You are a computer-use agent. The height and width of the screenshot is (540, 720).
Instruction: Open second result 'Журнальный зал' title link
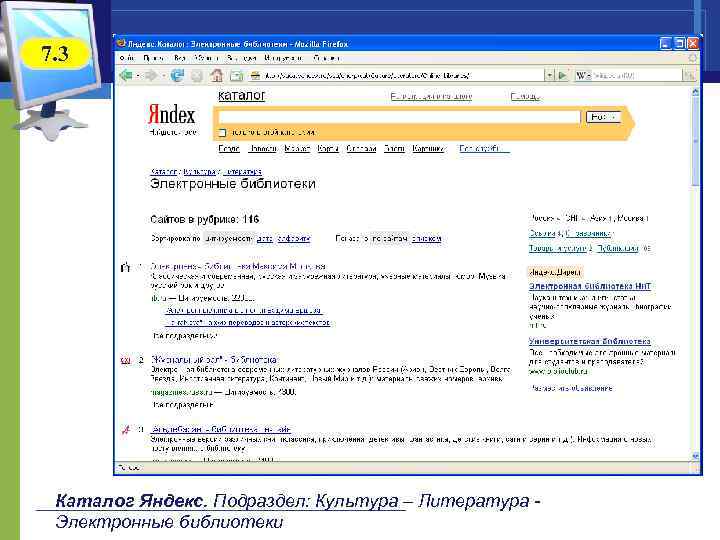point(214,360)
